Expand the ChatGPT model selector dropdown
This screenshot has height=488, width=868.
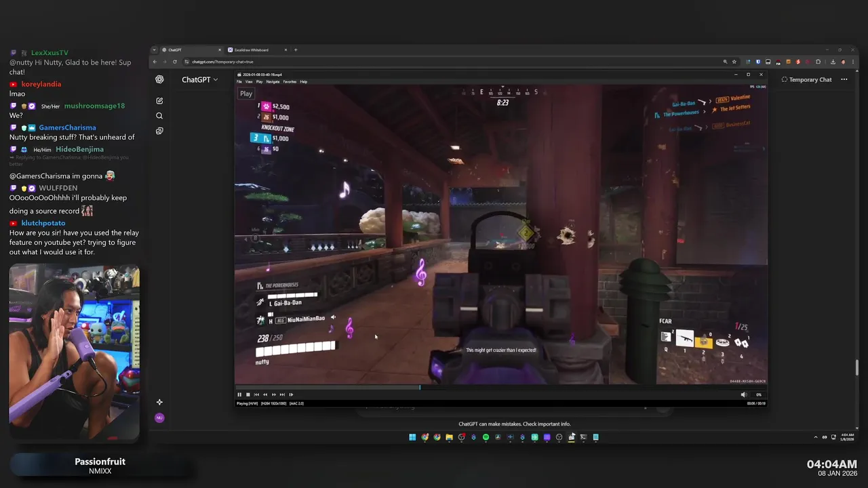pyautogui.click(x=199, y=79)
